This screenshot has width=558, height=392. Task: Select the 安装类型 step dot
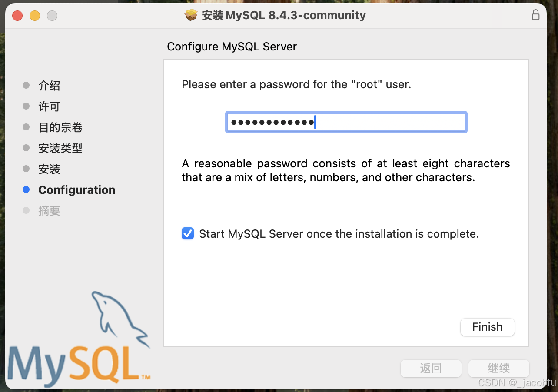pos(26,148)
